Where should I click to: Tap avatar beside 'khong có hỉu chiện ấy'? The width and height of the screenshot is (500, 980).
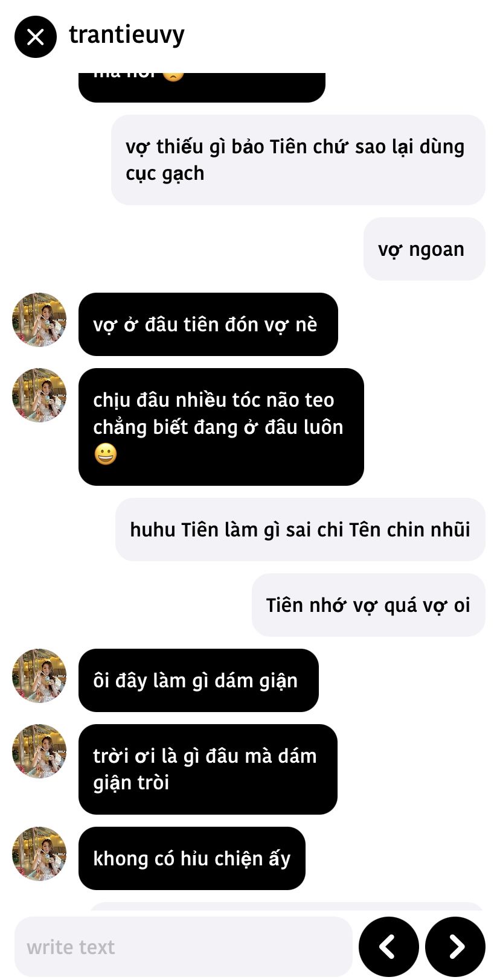[x=39, y=854]
